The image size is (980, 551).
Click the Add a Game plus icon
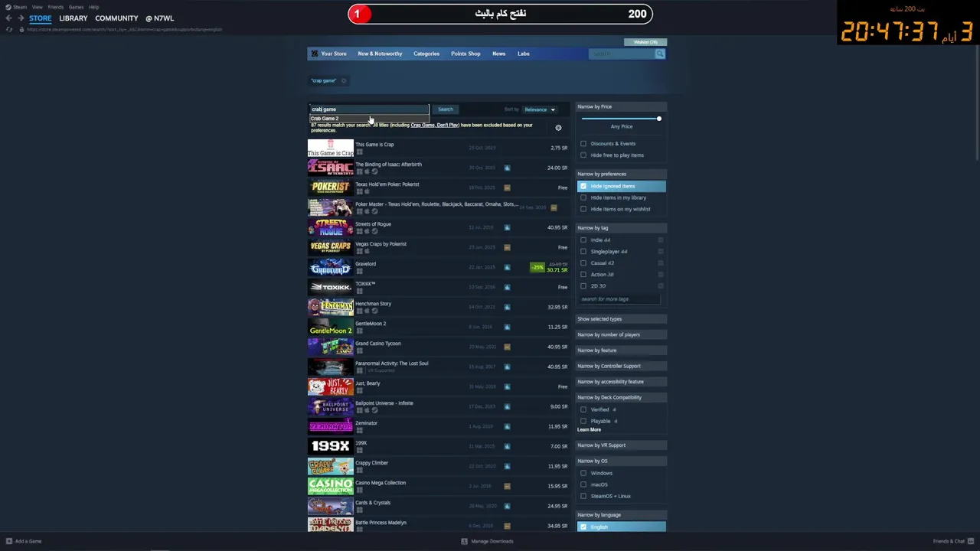pyautogui.click(x=9, y=541)
